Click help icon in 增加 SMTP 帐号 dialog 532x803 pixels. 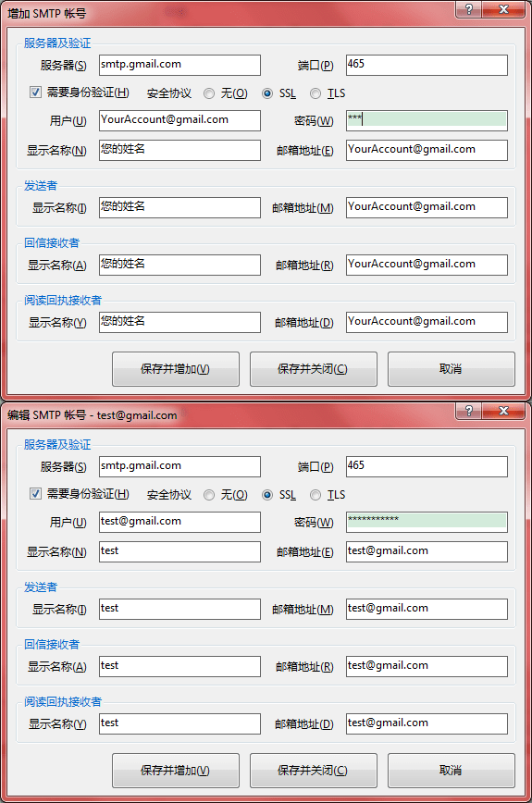click(468, 10)
